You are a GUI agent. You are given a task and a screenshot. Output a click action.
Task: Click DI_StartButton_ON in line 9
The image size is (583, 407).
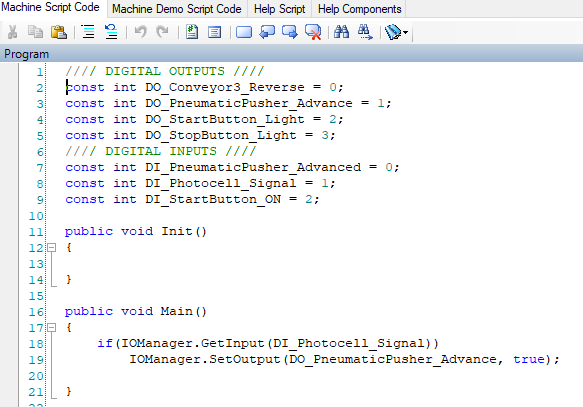213,199
